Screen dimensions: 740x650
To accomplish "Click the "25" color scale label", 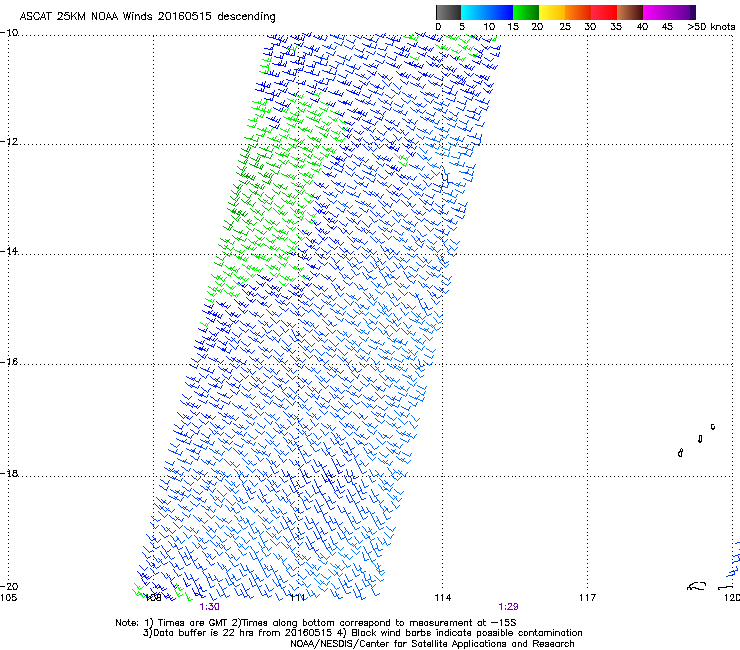I will pyautogui.click(x=565, y=27).
